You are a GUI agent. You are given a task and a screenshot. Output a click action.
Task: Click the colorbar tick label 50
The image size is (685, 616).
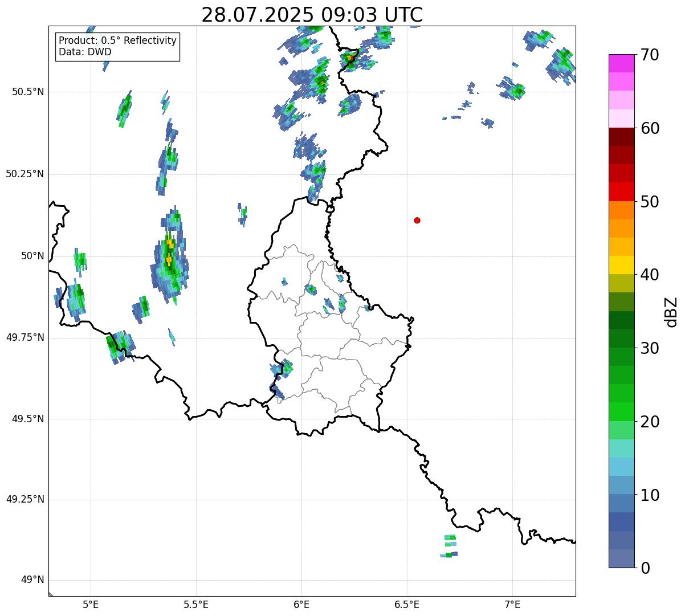pos(649,202)
